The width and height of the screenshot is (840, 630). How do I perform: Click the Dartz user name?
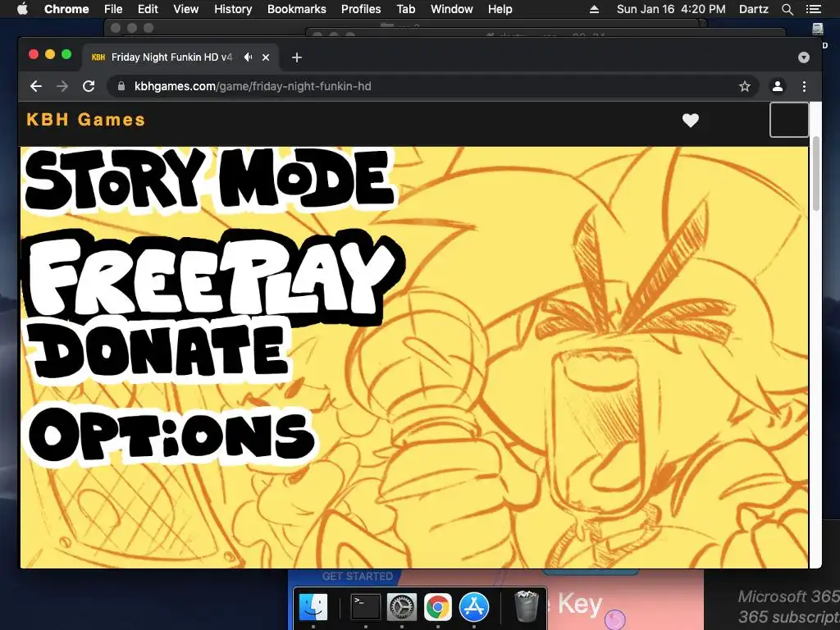click(753, 9)
